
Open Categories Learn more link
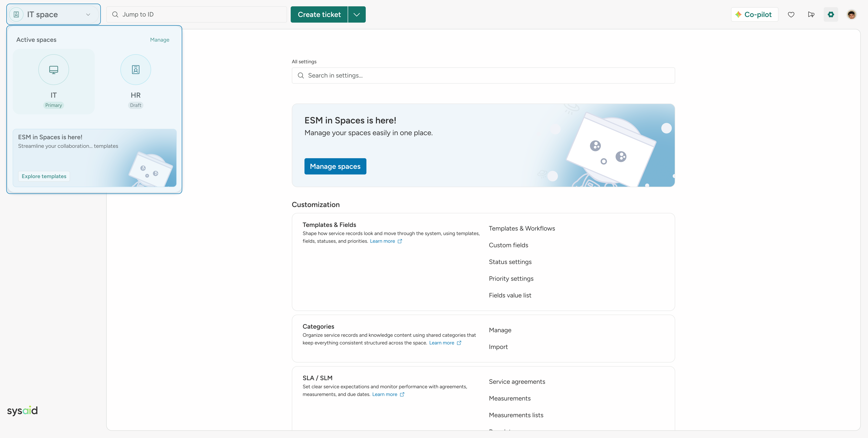[x=441, y=343]
